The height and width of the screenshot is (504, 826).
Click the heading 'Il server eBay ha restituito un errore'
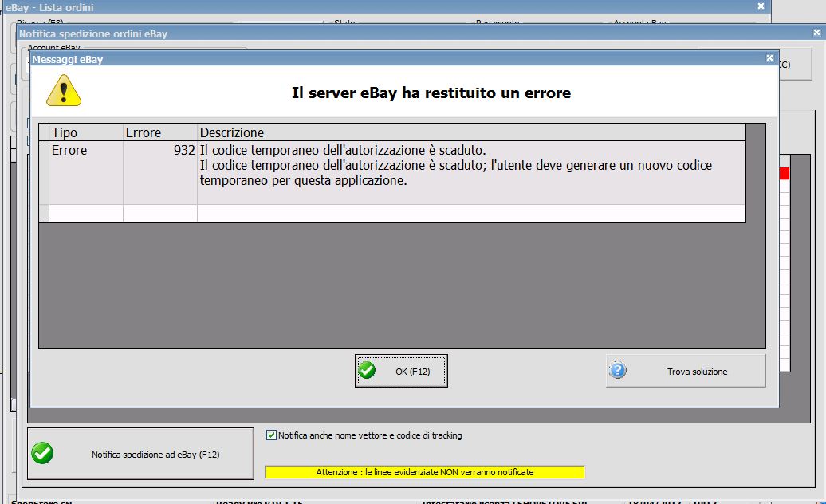[x=431, y=93]
